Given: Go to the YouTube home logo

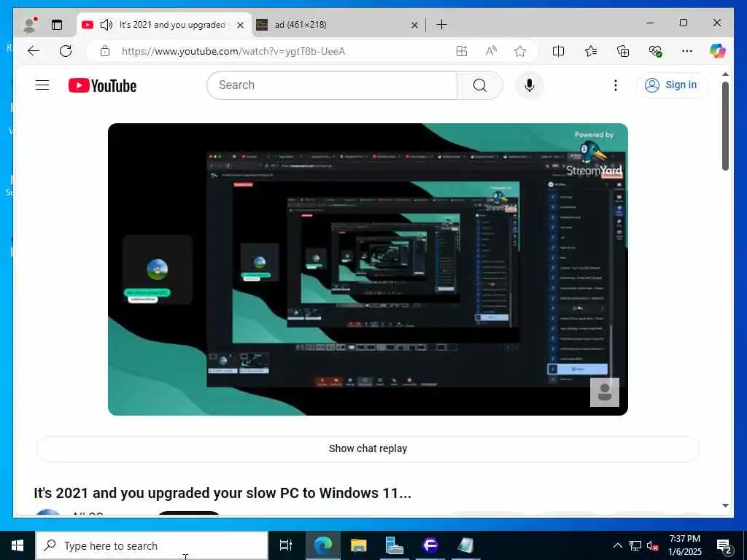Looking at the screenshot, I should (x=102, y=86).
